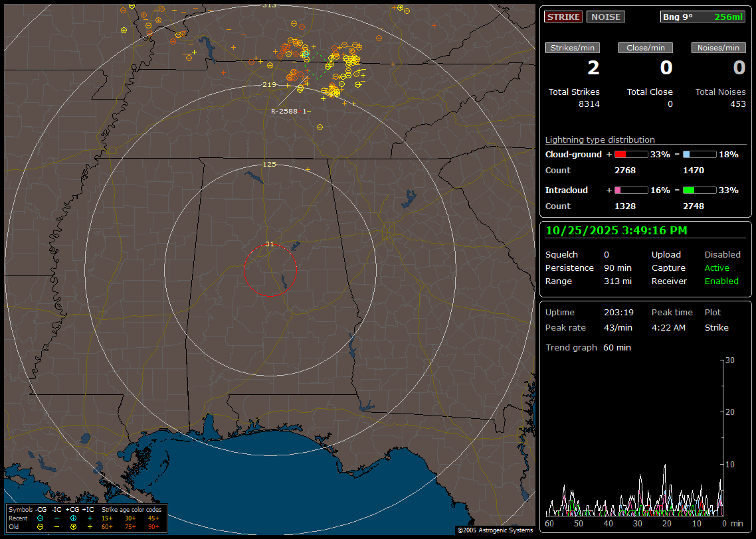Click the Recent +IC cyan plus symbol
Screen dimensions: 756x539
click(90, 518)
